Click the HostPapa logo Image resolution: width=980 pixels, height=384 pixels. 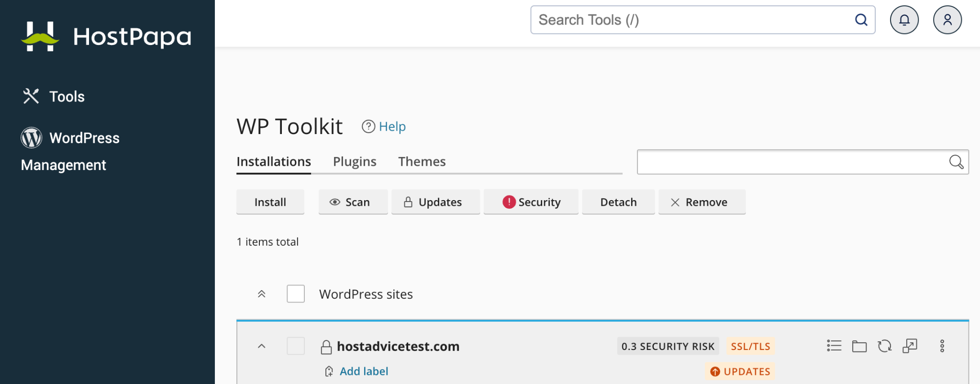click(106, 36)
